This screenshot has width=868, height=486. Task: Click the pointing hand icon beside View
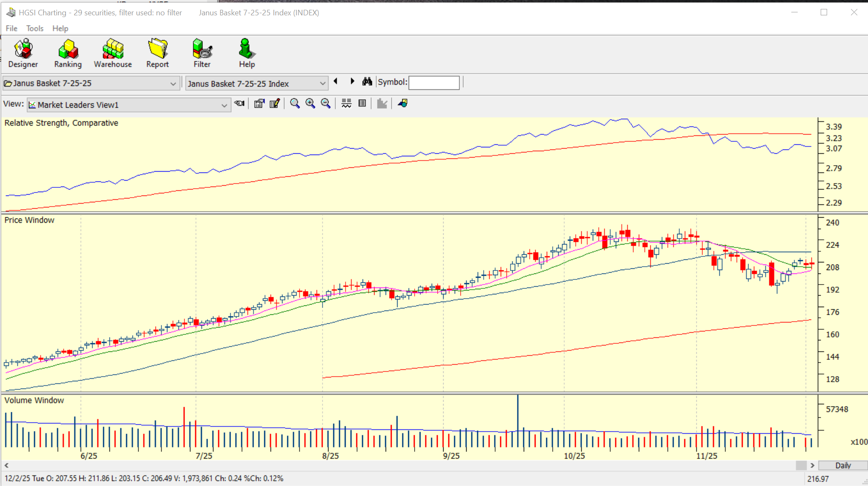pos(239,104)
